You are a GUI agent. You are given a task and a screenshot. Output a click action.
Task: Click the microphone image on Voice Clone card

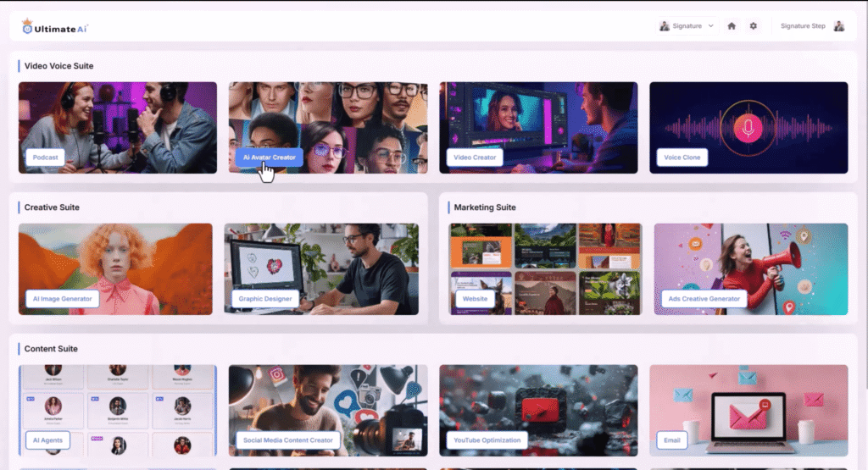pos(748,128)
